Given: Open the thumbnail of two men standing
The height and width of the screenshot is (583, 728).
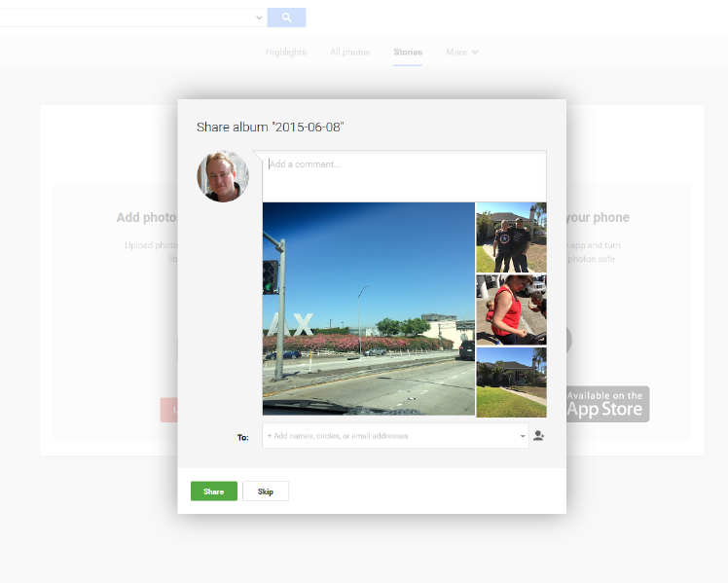Looking at the screenshot, I should (511, 237).
